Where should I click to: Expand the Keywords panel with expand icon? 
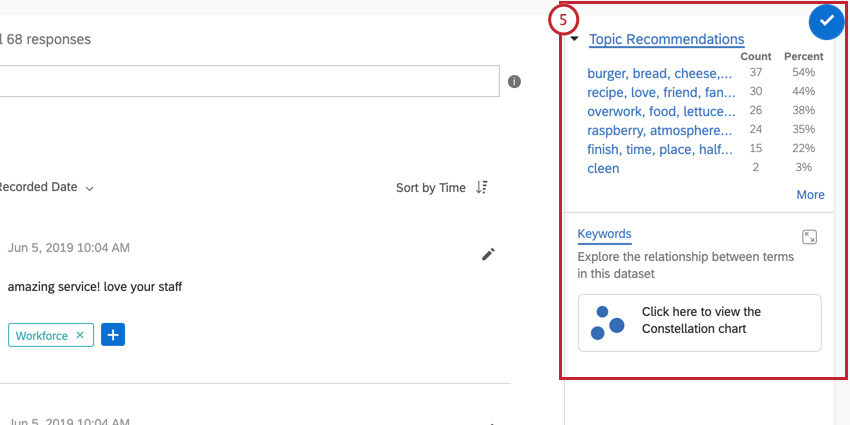point(809,237)
